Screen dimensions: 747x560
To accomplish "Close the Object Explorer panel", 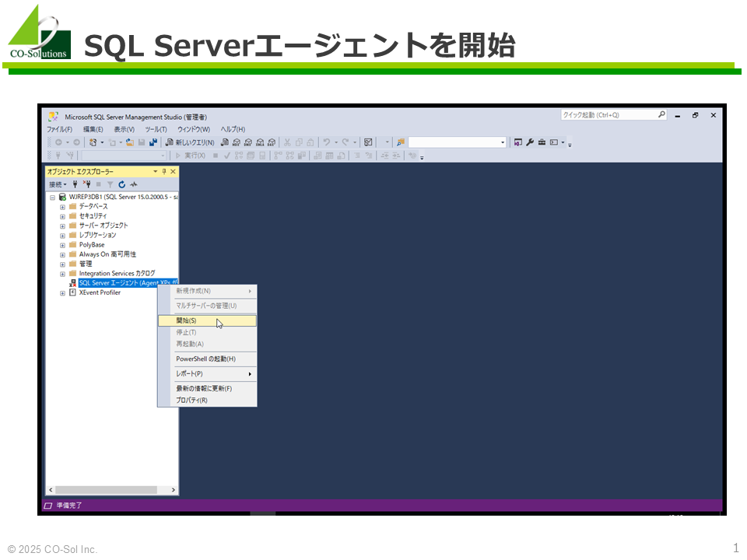I will pyautogui.click(x=173, y=171).
